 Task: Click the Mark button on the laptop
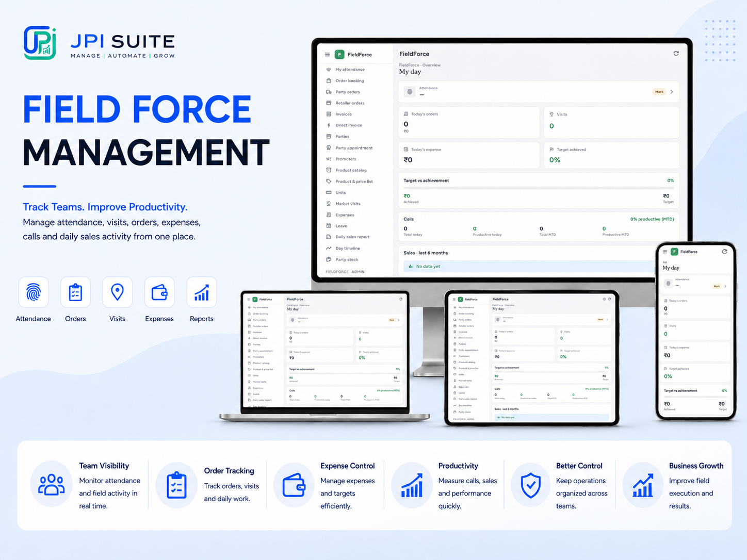tap(392, 320)
